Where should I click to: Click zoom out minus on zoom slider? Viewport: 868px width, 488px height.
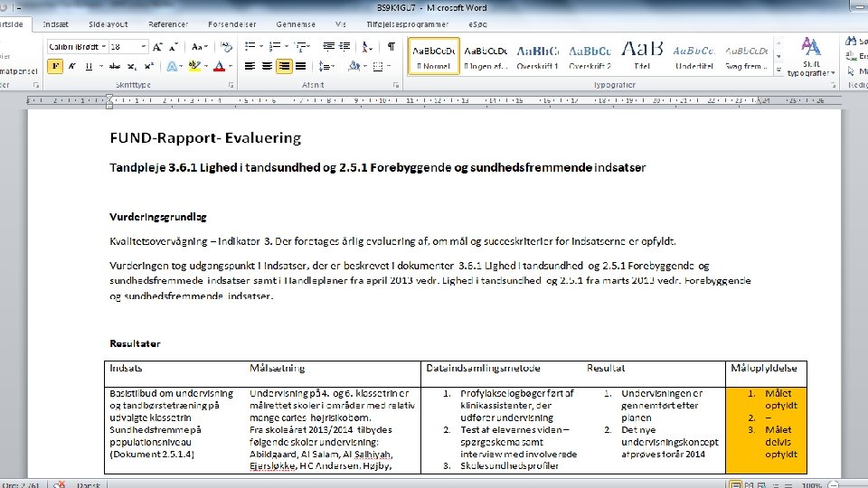tap(833, 484)
